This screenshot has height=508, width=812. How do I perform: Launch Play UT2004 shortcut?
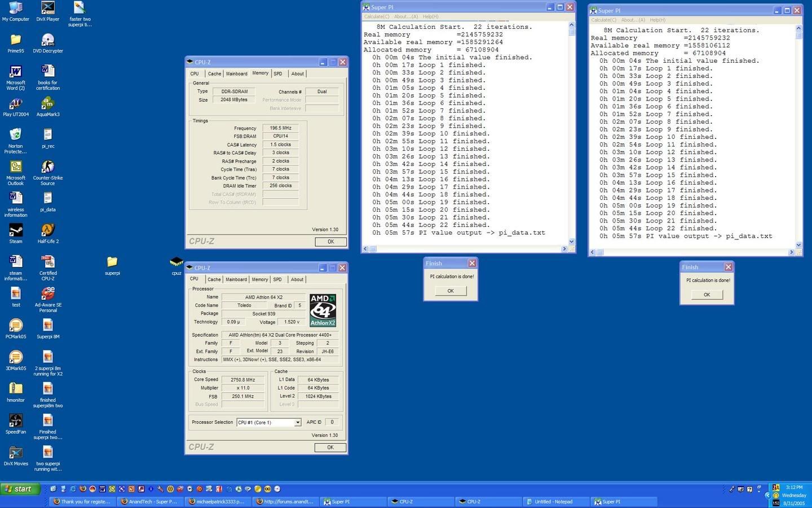click(16, 107)
